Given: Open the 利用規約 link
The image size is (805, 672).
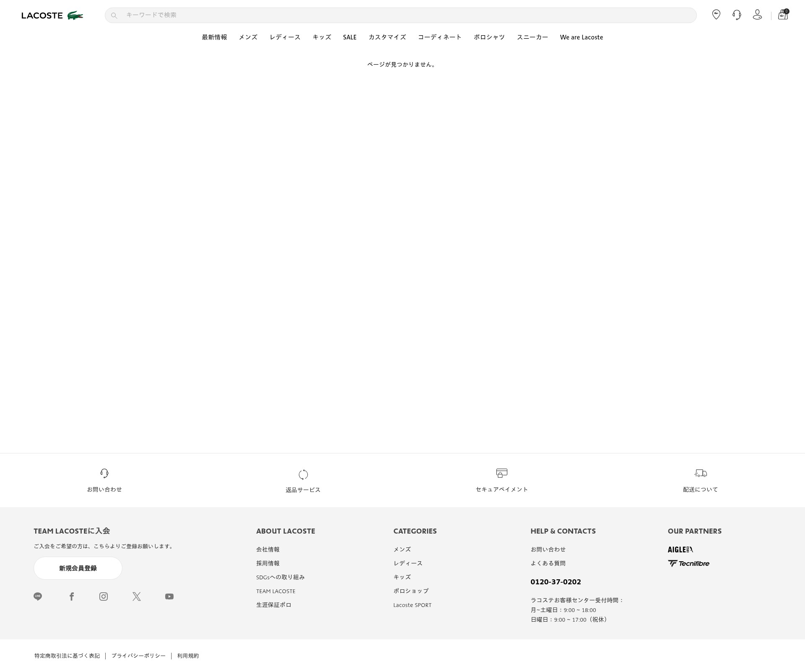Looking at the screenshot, I should pos(188,656).
